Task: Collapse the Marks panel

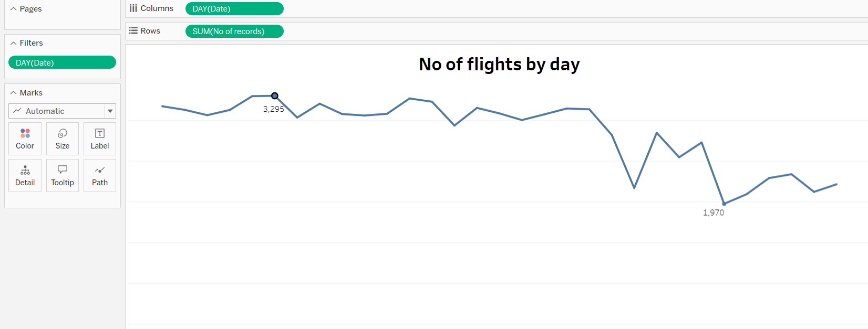Action: point(13,92)
